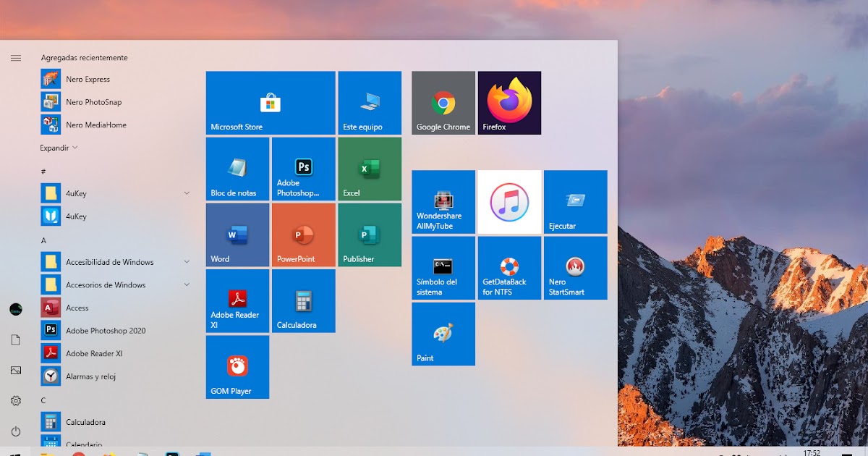Click Expandir to show more recent apps
This screenshot has height=456, width=868.
[53, 148]
